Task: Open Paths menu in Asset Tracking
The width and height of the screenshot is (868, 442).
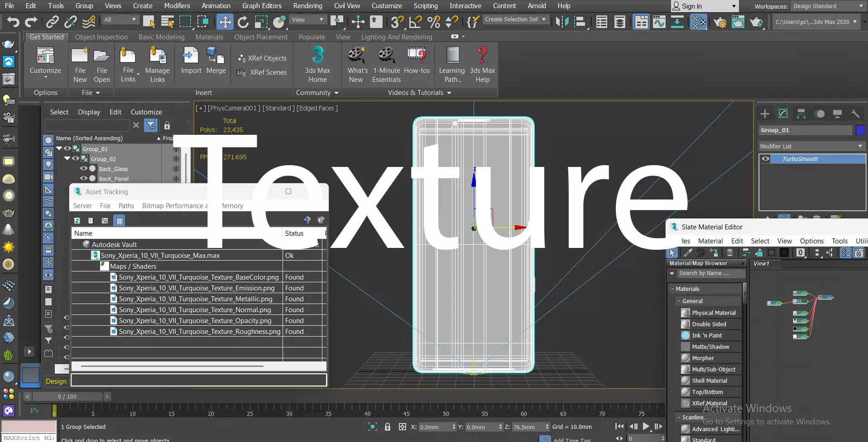Action: pyautogui.click(x=126, y=206)
